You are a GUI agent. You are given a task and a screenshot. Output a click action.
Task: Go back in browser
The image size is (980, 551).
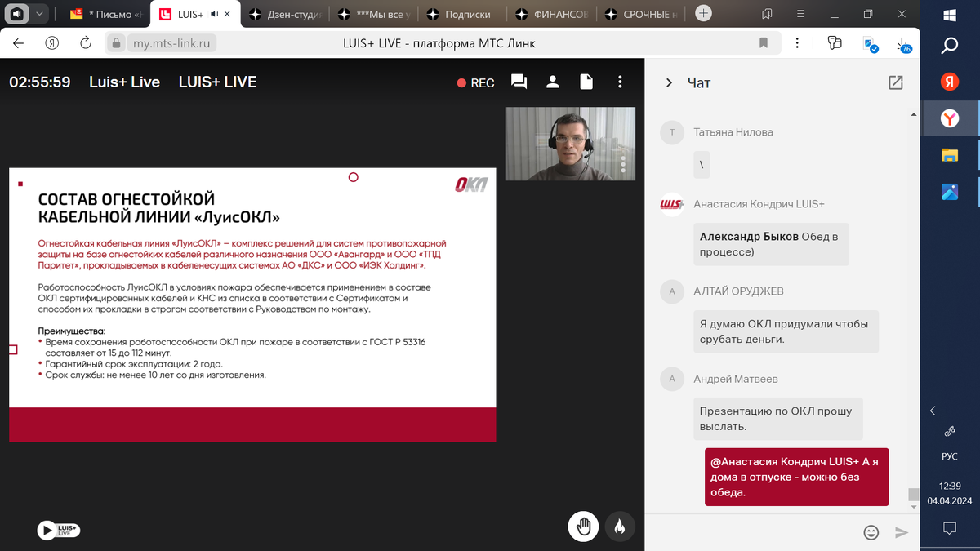pyautogui.click(x=18, y=43)
